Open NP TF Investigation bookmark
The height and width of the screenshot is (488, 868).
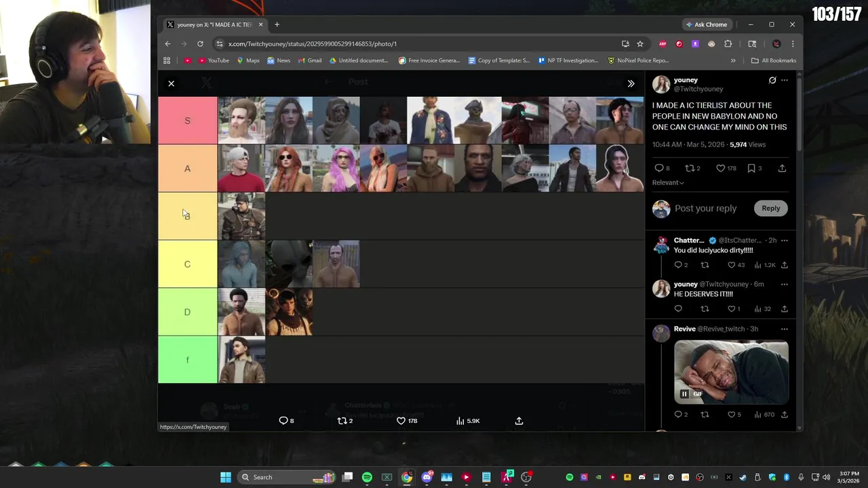(x=568, y=60)
